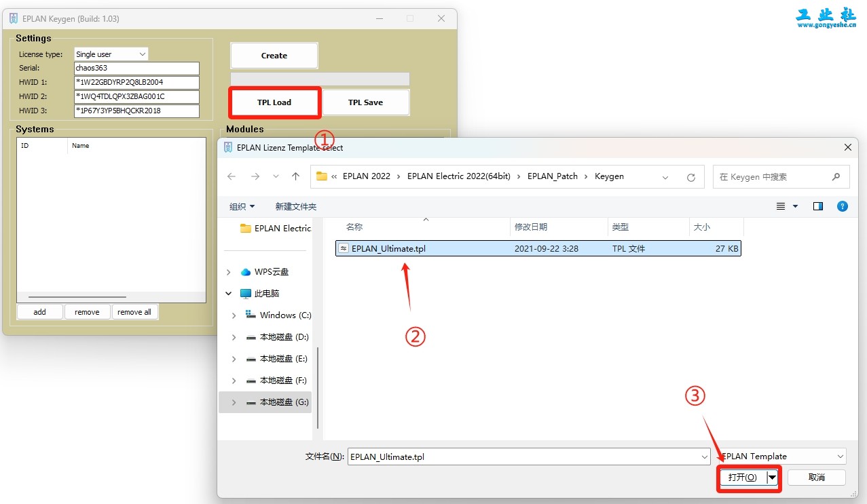Screen dimensions: 867x504
Task: Click 新建文件夹 button
Action: [x=296, y=206]
